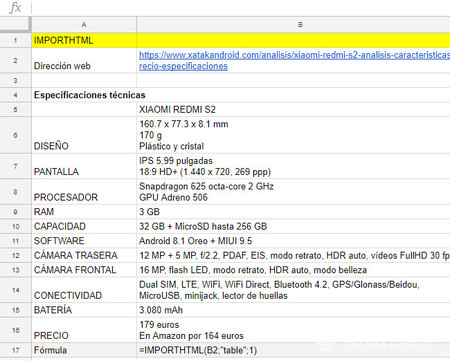Image resolution: width=450 pixels, height=361 pixels.
Task: Select empty cell A5
Action: point(84,109)
